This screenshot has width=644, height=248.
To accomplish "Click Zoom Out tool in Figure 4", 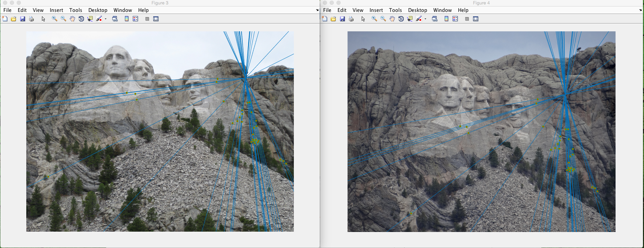I will tap(383, 19).
